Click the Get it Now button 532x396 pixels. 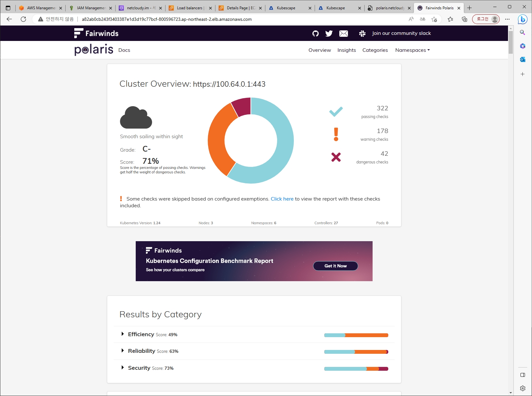pos(335,266)
